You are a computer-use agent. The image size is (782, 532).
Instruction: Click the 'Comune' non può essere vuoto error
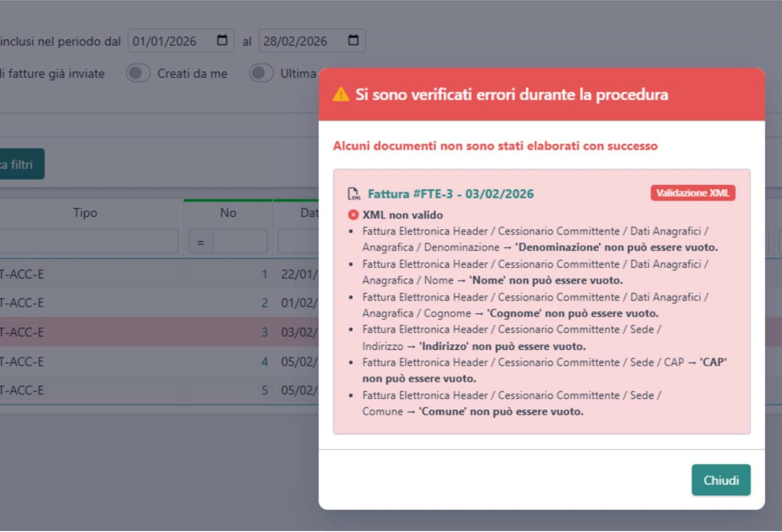(x=512, y=404)
